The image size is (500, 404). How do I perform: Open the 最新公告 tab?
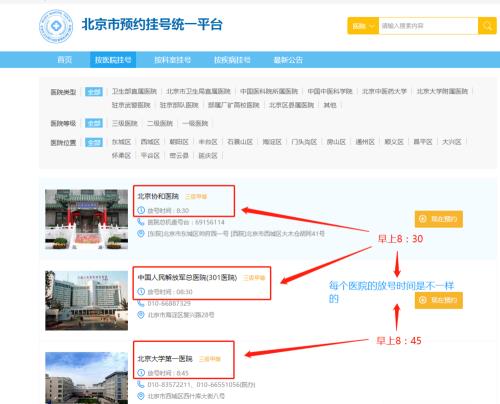288,60
